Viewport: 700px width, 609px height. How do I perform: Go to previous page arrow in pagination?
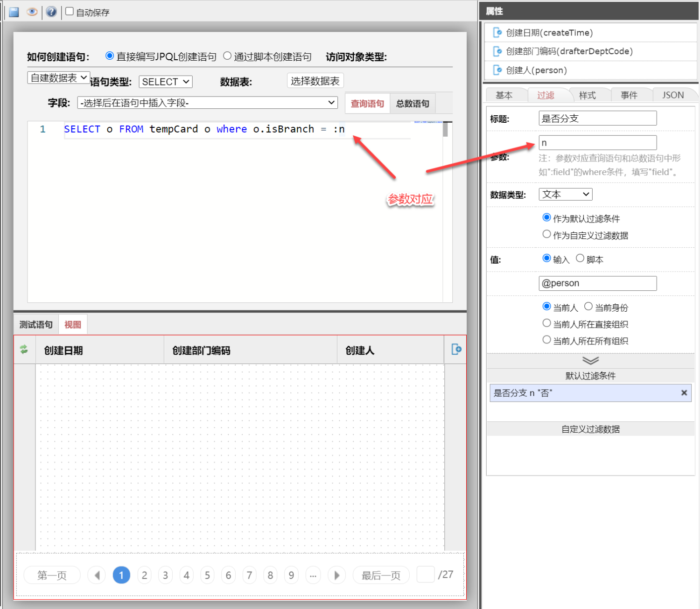point(97,575)
